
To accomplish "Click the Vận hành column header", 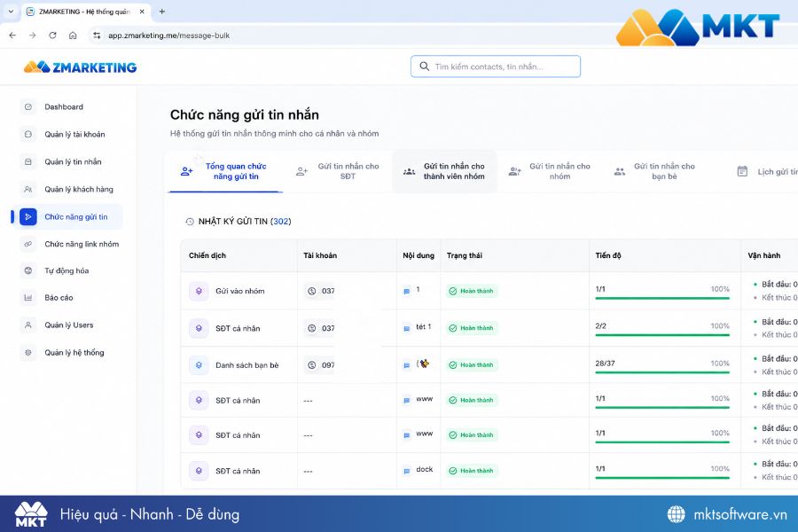I will 764,255.
